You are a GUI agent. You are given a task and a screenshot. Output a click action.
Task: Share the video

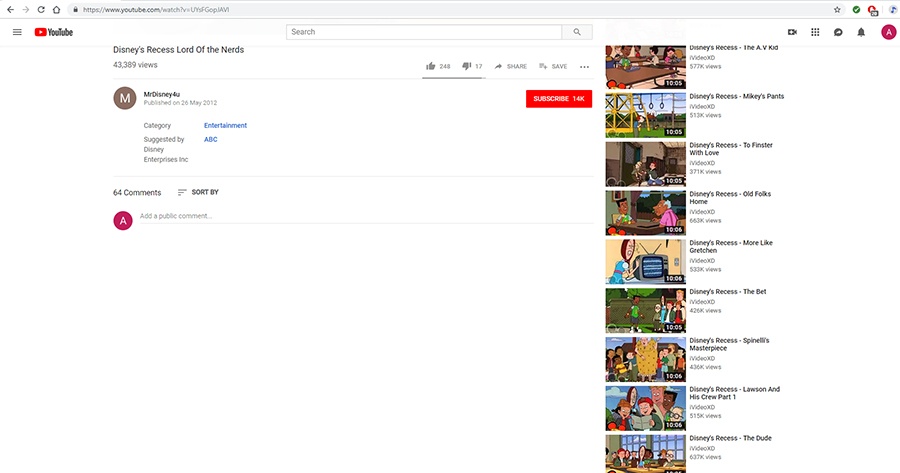(510, 66)
